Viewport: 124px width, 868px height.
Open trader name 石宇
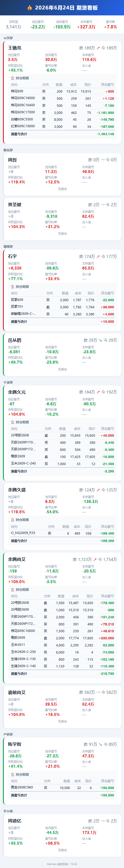tap(12, 257)
